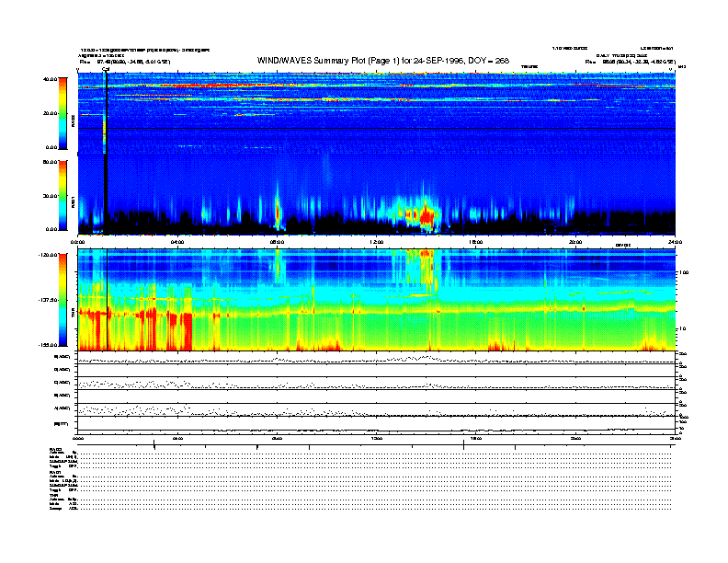The width and height of the screenshot is (728, 563).
Task: Click 24:00 on the RAD1 time axis
Action: pos(675,242)
